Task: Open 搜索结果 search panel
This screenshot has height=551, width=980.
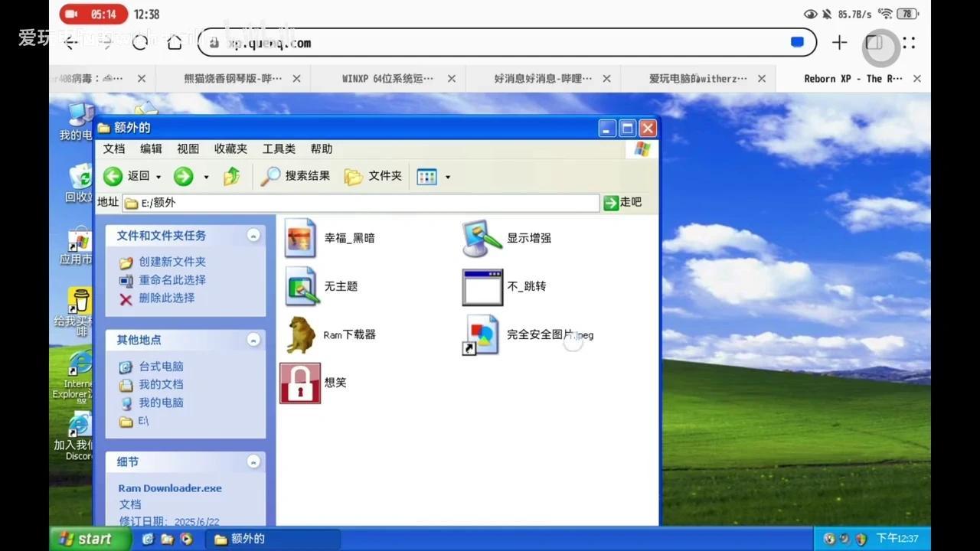Action: tap(296, 176)
